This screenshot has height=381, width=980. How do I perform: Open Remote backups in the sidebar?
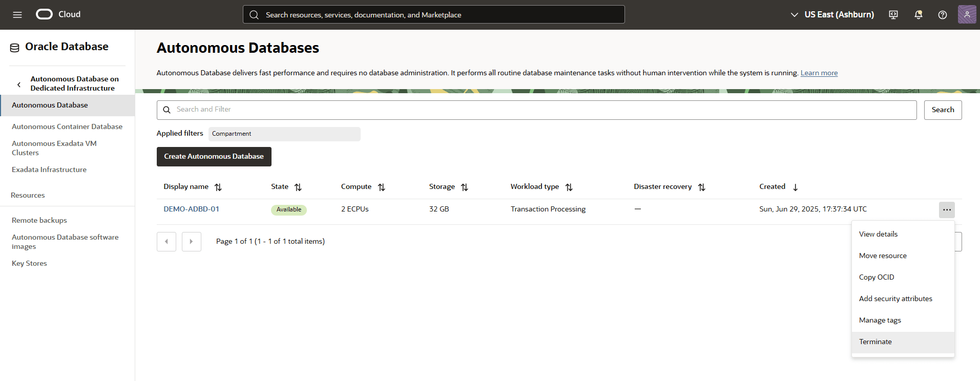click(39, 220)
